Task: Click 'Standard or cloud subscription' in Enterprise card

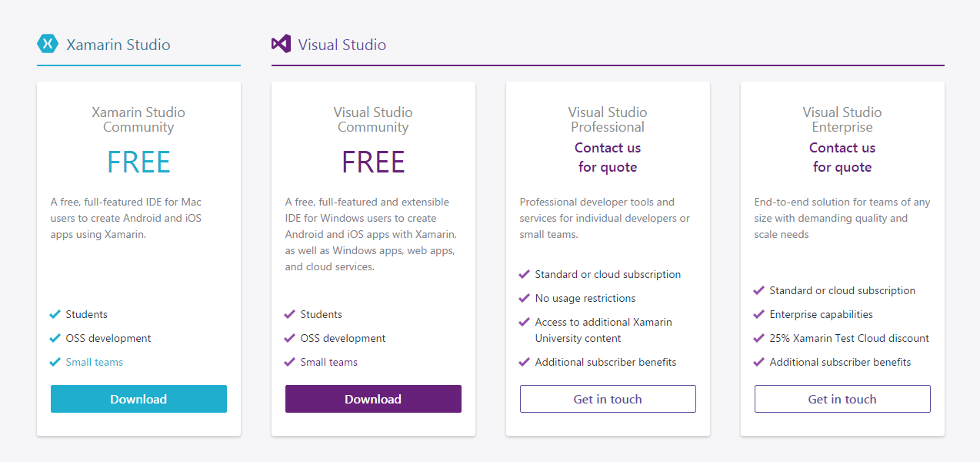Action: 842,290
